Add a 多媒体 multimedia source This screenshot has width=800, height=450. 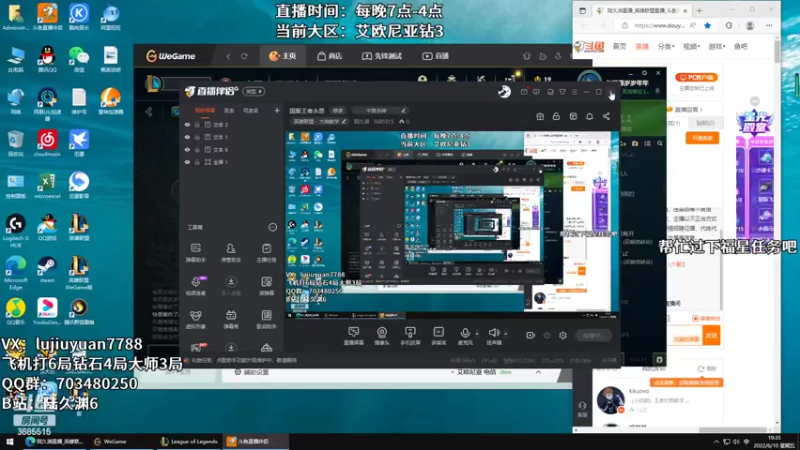[x=438, y=333]
